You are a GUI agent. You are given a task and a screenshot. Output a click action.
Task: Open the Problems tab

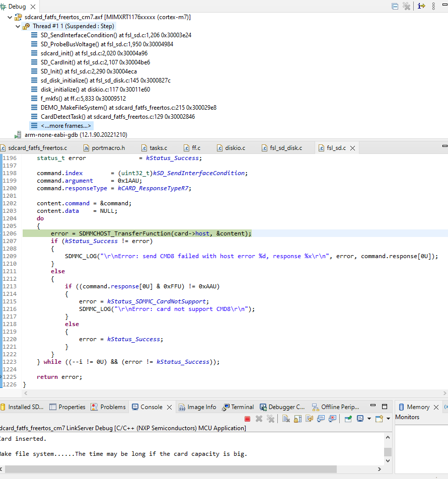(x=108, y=407)
